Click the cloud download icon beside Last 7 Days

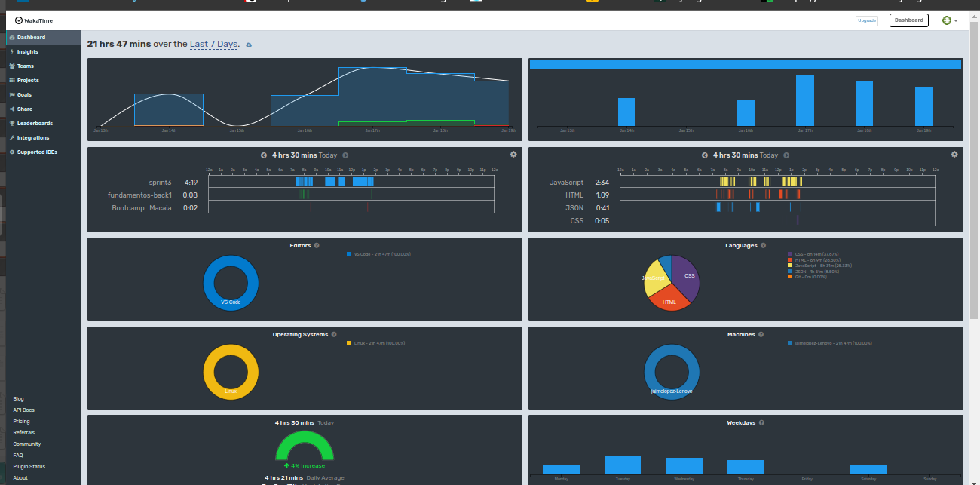(x=249, y=45)
